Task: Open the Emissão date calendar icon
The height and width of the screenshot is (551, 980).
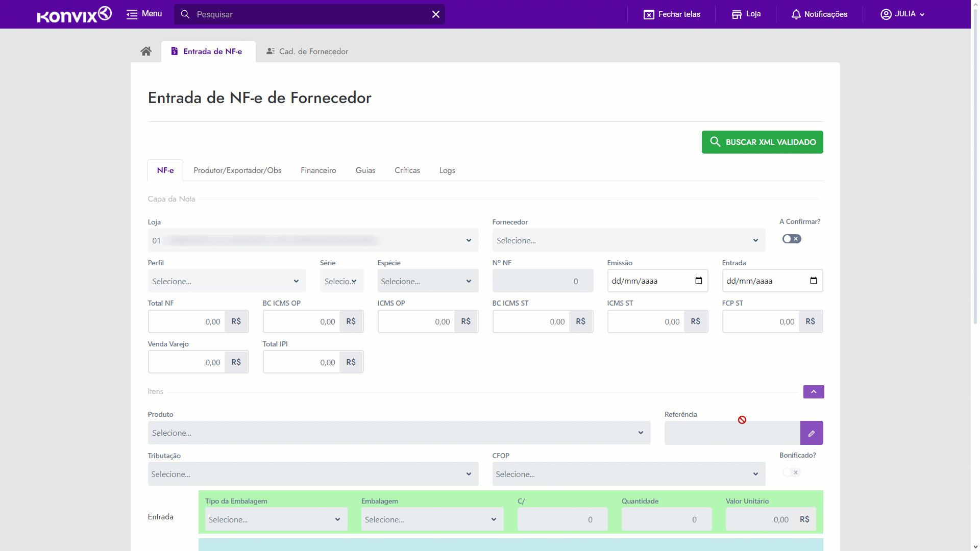Action: tap(699, 281)
